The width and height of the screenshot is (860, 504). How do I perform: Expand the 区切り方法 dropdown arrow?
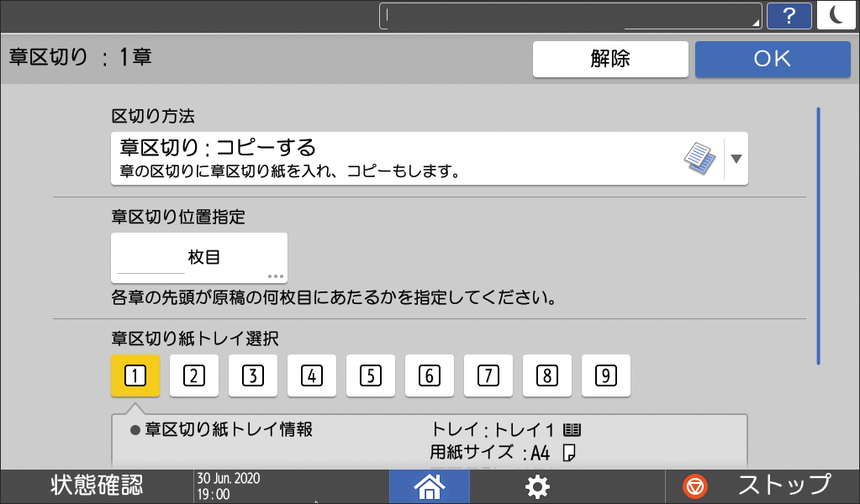tap(735, 158)
